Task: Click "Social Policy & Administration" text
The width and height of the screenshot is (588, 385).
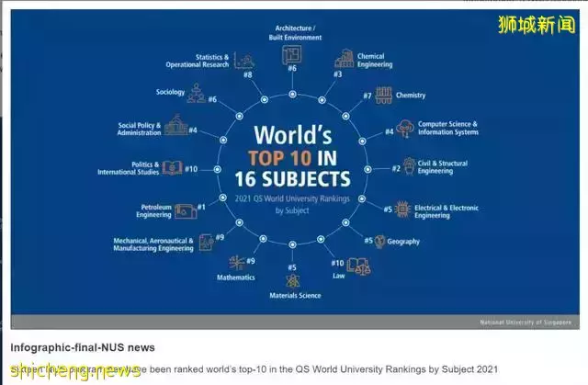Action: [x=139, y=129]
